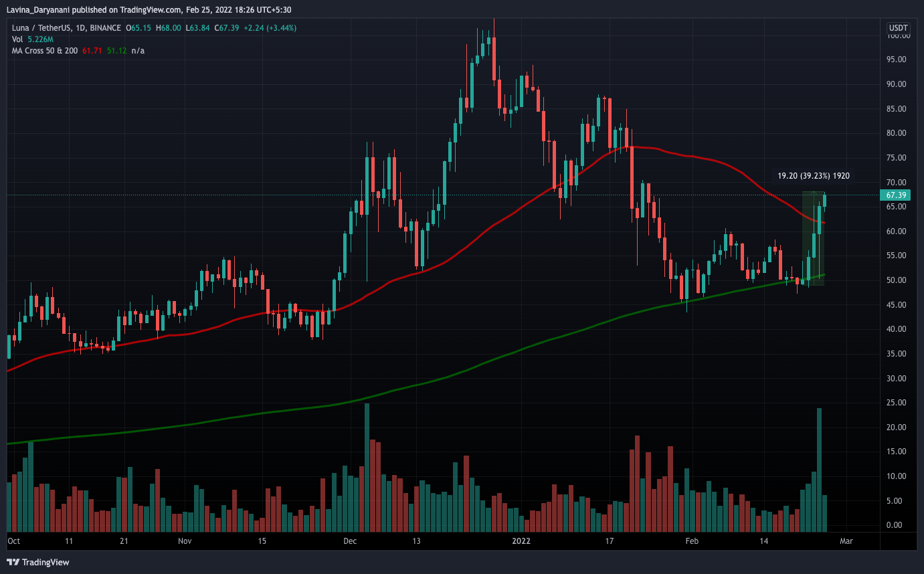The image size is (924, 574).
Task: Click the 85.00 price axis label
Action: 896,109
